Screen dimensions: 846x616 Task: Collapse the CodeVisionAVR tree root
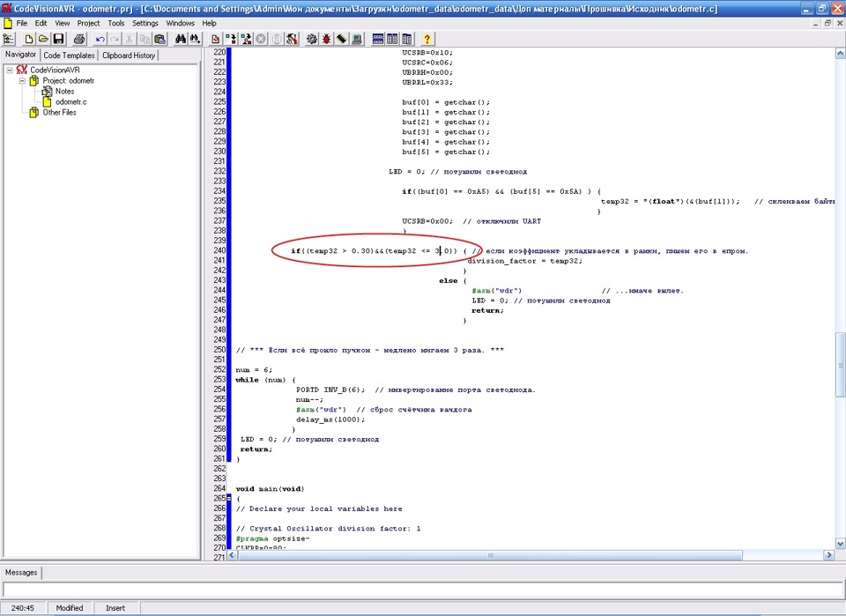tap(9, 70)
